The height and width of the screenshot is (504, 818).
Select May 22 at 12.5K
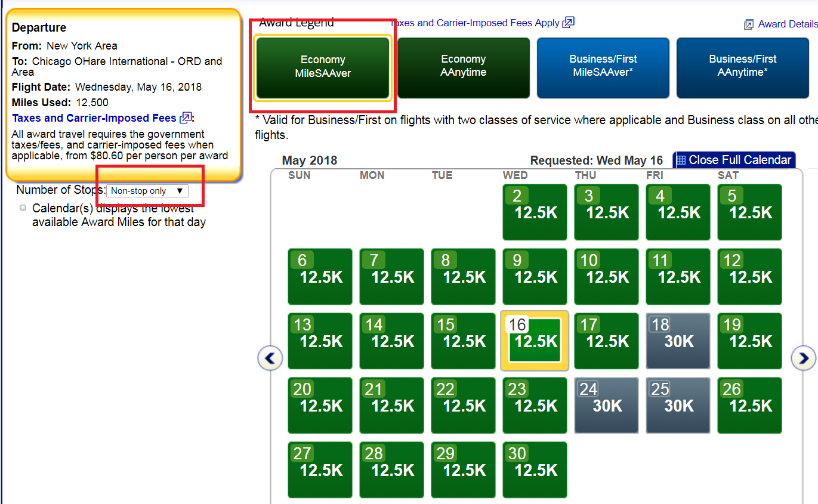coord(464,405)
